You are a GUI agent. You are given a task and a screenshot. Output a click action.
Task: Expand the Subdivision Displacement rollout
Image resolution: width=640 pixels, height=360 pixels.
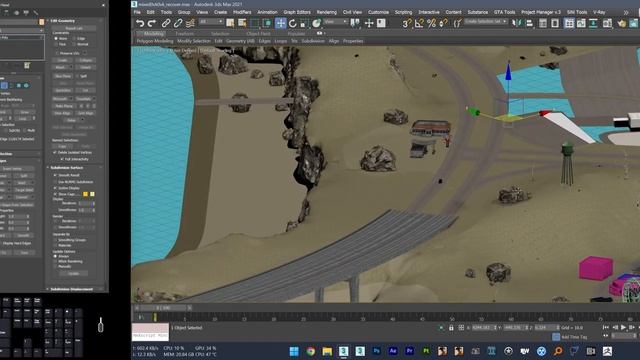tap(71, 289)
